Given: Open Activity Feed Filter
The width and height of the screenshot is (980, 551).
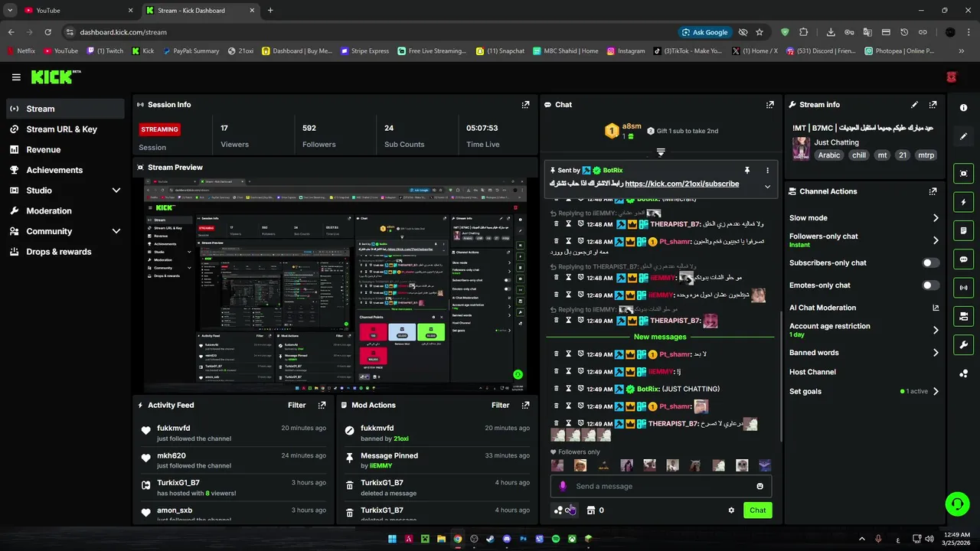Looking at the screenshot, I should 296,406.
